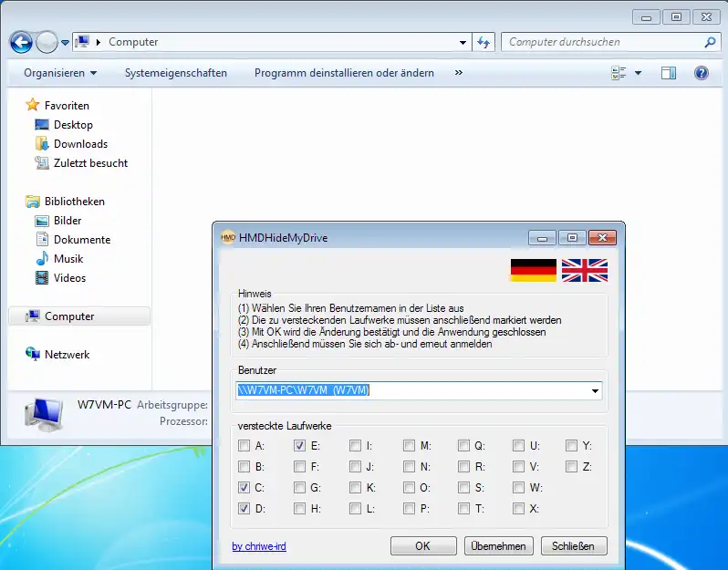
Task: Click Schließen button
Action: (574, 546)
